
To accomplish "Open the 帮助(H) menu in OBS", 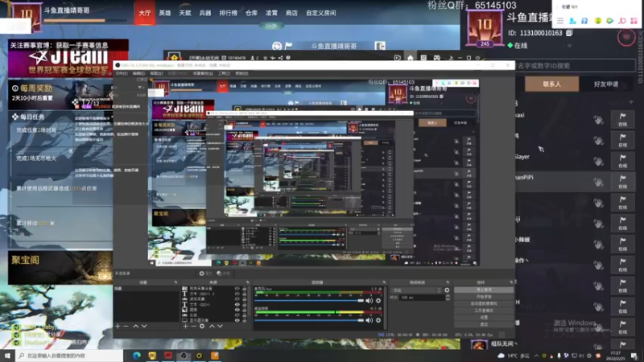I will point(242,73).
